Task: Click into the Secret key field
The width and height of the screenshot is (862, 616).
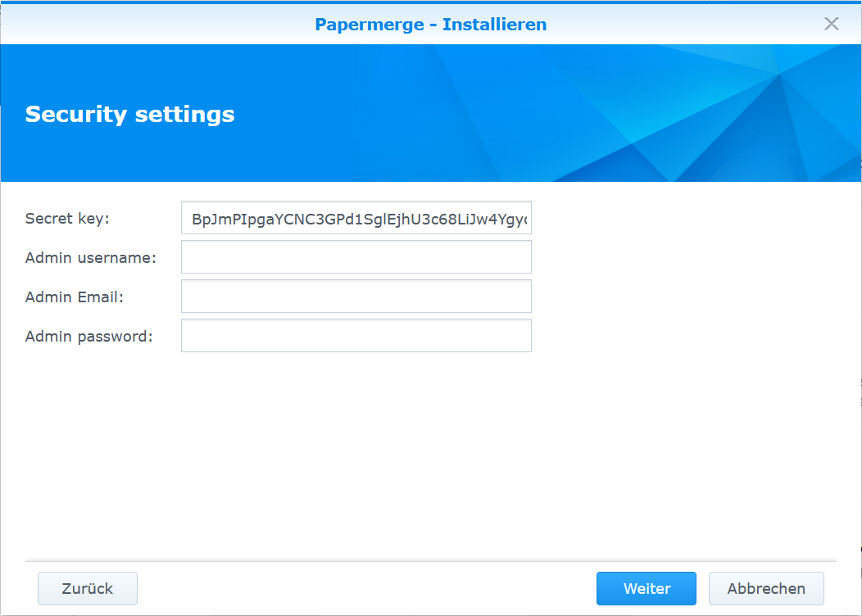Action: pos(356,218)
